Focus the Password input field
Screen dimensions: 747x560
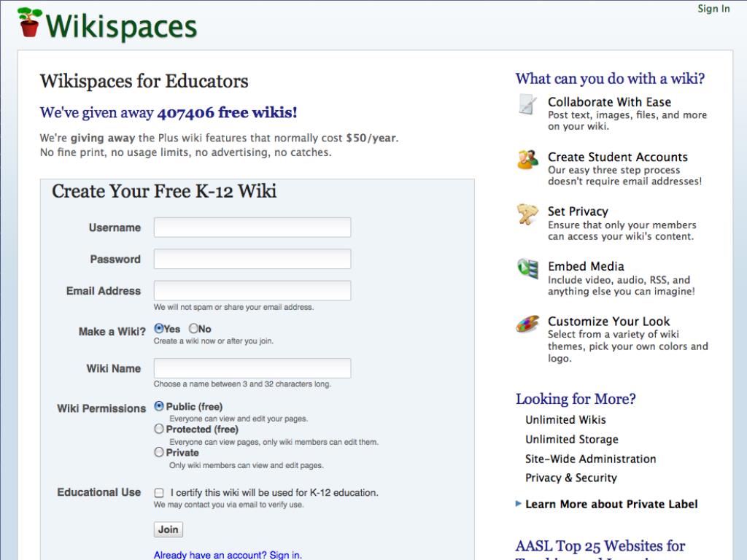252,259
